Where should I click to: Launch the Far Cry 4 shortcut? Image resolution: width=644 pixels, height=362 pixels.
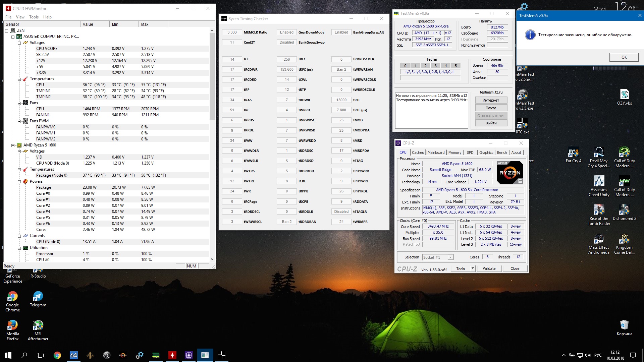coord(573,153)
